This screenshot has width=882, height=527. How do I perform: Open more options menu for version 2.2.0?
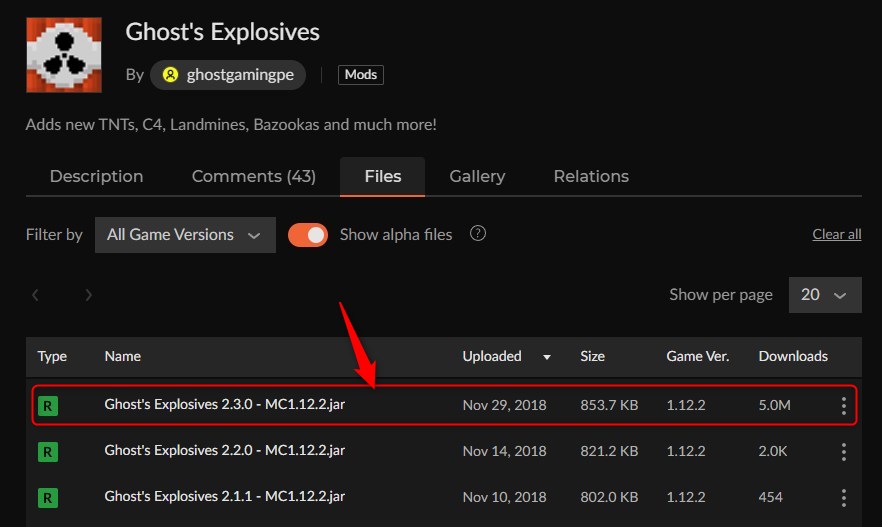pos(843,452)
